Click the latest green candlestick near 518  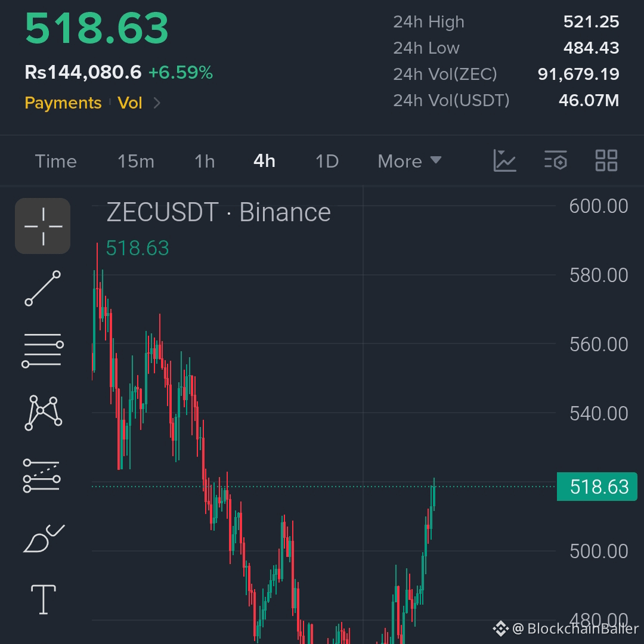[x=434, y=495]
